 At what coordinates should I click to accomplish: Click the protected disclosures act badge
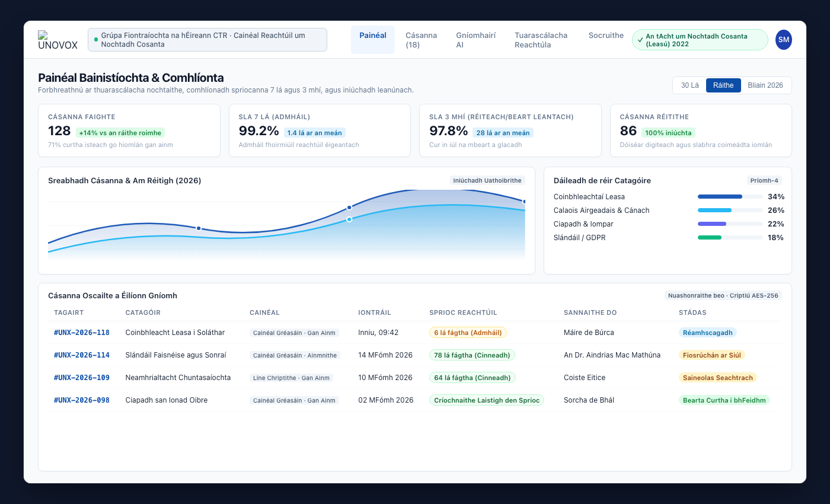[700, 40]
